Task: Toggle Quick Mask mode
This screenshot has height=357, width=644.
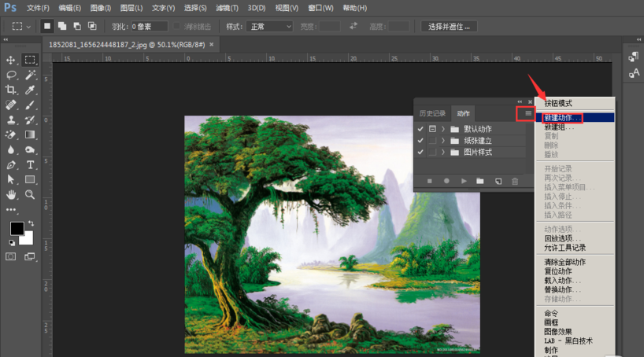Action: (11, 256)
